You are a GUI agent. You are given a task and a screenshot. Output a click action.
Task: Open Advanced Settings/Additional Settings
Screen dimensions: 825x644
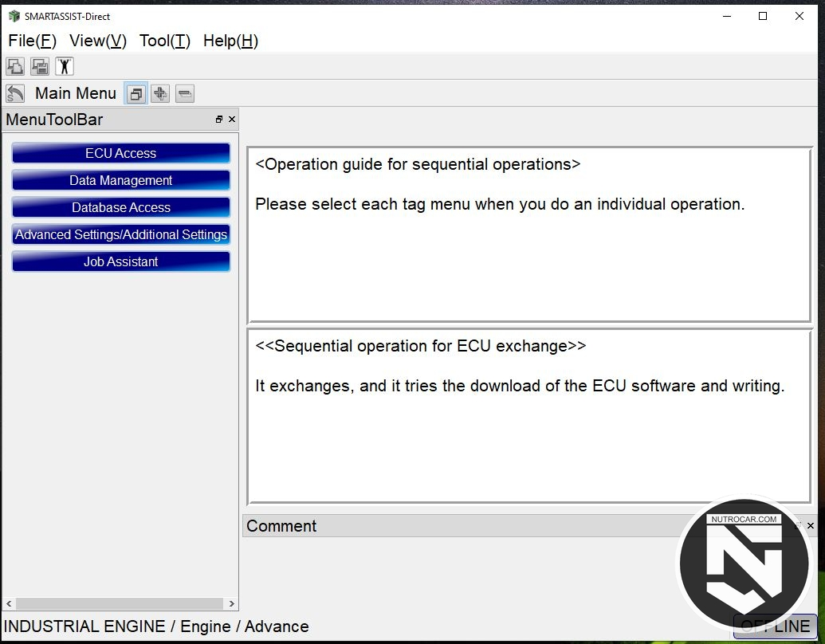pyautogui.click(x=121, y=234)
